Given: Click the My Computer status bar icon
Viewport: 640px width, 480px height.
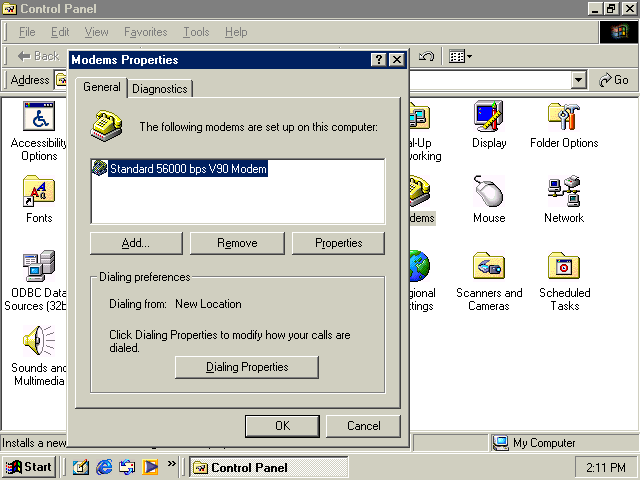Looking at the screenshot, I should coord(501,442).
